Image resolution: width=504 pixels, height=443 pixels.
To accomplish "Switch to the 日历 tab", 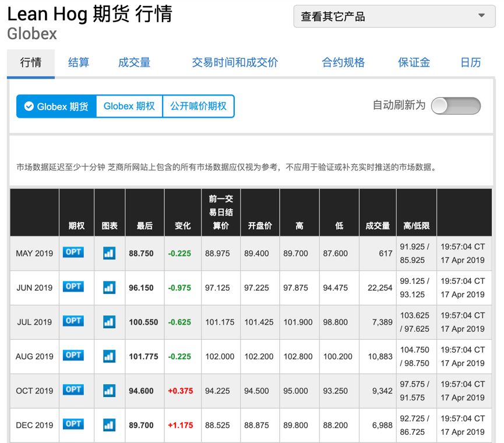I will pyautogui.click(x=471, y=62).
